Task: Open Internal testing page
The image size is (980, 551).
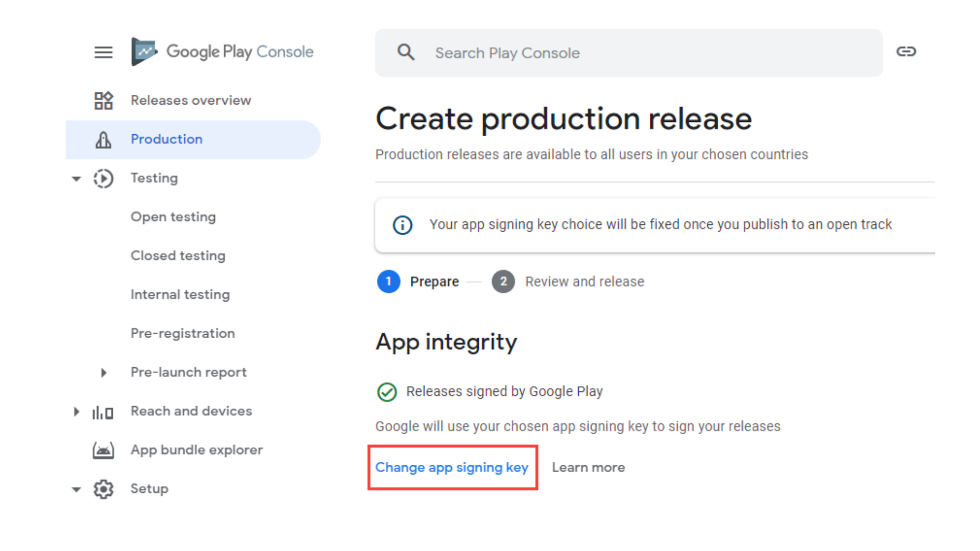Action: (180, 295)
